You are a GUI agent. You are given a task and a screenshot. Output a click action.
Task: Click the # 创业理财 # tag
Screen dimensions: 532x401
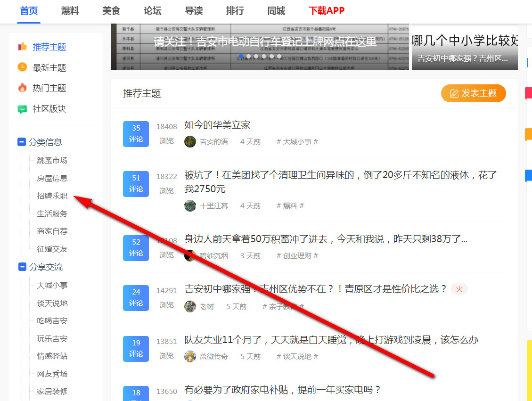click(x=297, y=256)
